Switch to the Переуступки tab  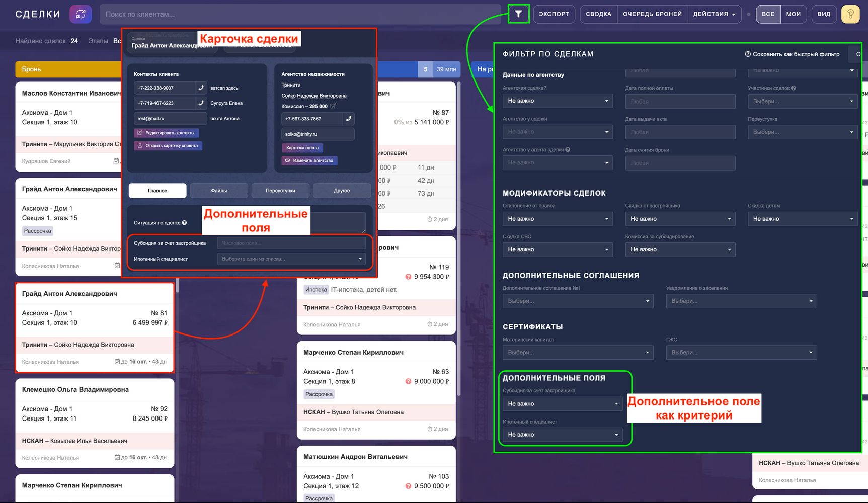(x=280, y=191)
